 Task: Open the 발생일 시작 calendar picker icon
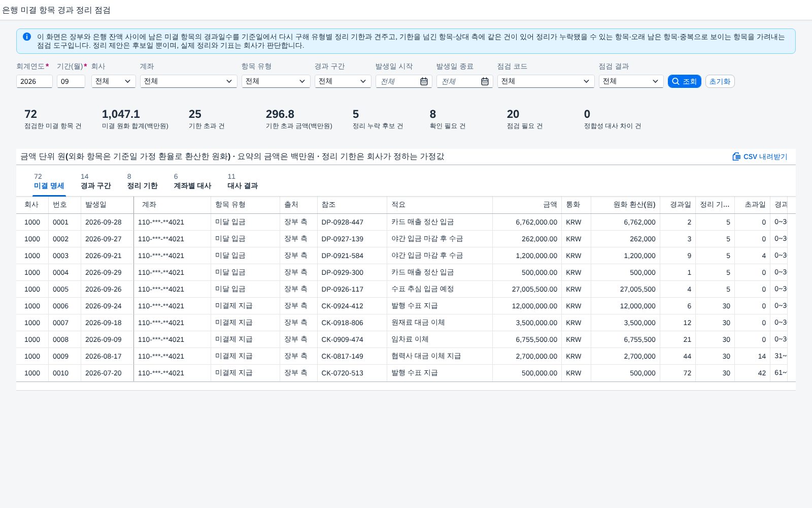[x=424, y=81]
